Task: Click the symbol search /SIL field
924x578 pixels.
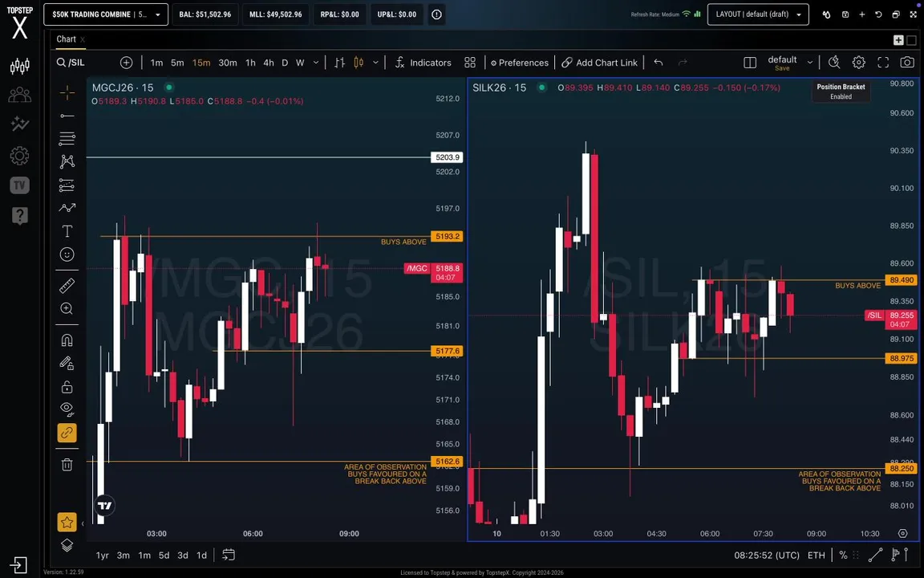Action: tap(71, 63)
